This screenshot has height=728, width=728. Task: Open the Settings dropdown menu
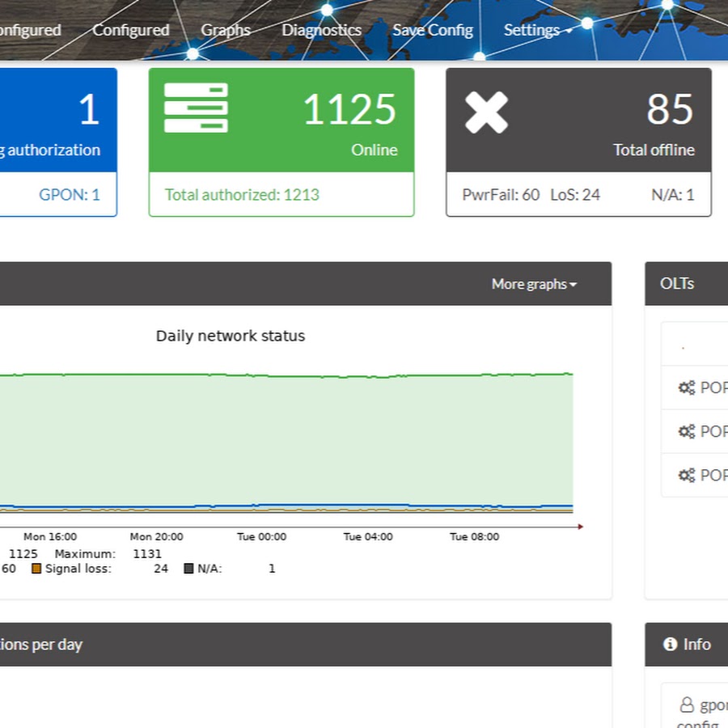[538, 30]
